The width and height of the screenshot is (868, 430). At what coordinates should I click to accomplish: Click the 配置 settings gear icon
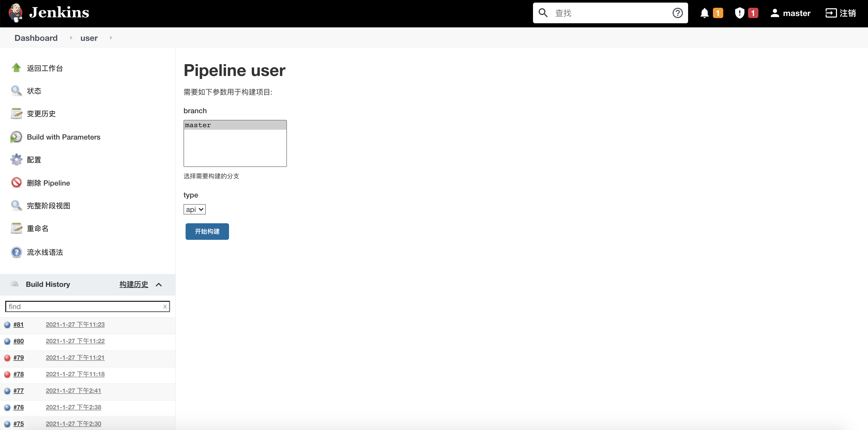tap(17, 160)
